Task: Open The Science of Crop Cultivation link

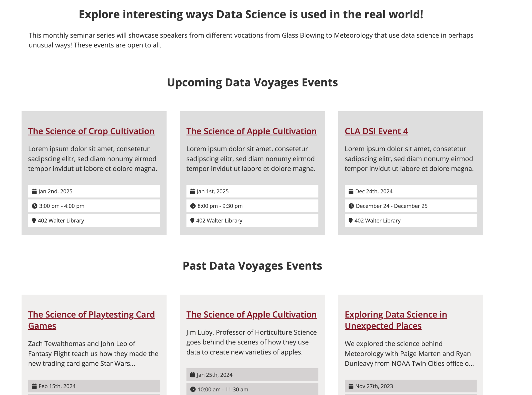Action: point(91,131)
